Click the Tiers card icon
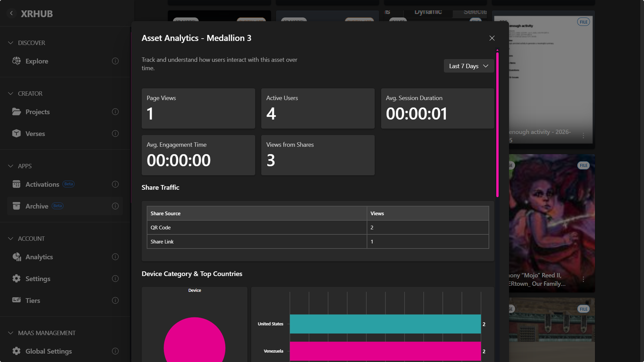The height and width of the screenshot is (362, 644). click(16, 300)
